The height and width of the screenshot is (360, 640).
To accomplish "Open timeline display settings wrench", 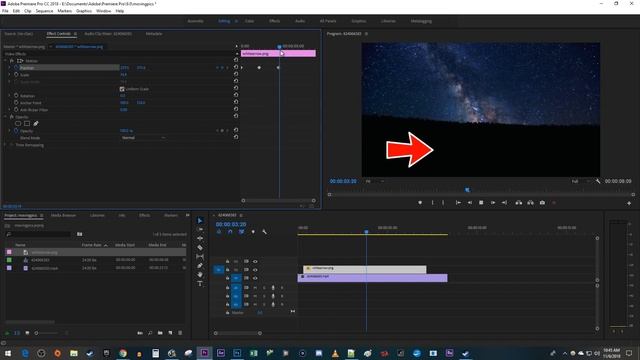I will (264, 232).
